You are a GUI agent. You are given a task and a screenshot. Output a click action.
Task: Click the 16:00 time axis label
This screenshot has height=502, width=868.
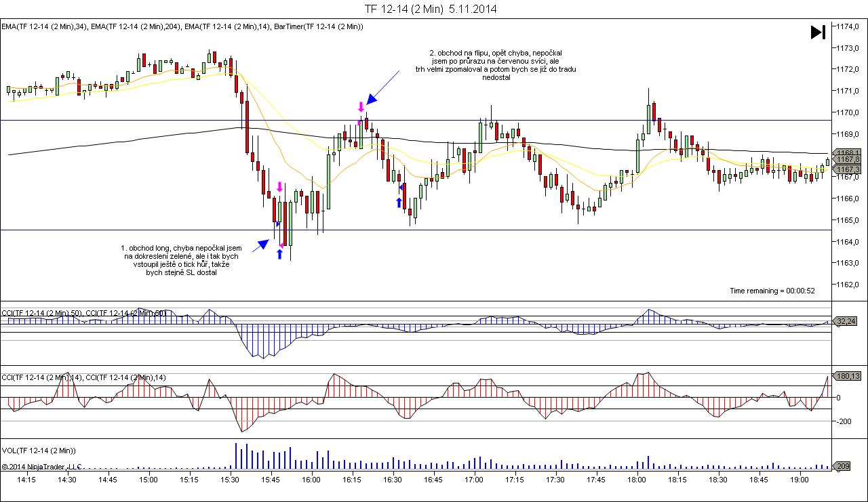click(x=311, y=480)
